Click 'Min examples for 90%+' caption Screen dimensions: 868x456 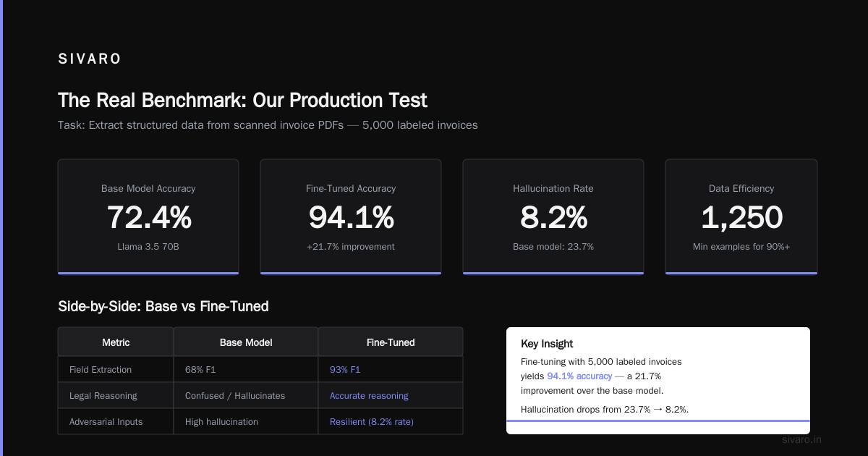click(741, 247)
